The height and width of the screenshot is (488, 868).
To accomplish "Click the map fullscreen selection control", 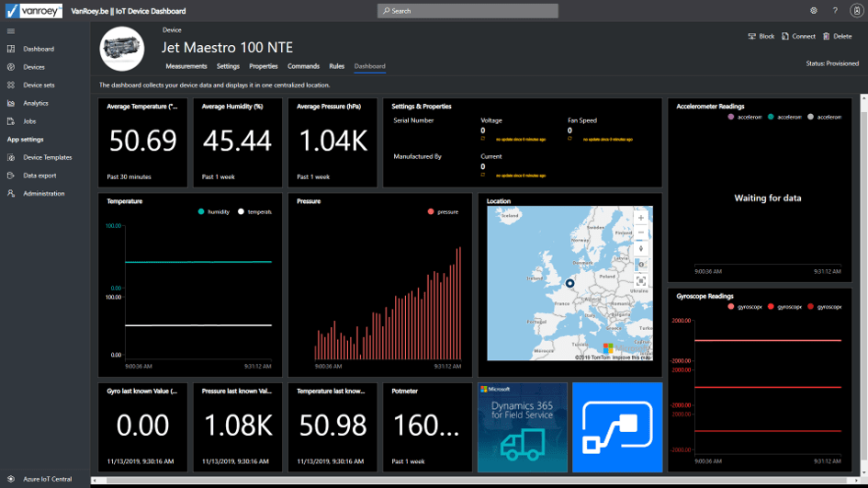I will 641,281.
